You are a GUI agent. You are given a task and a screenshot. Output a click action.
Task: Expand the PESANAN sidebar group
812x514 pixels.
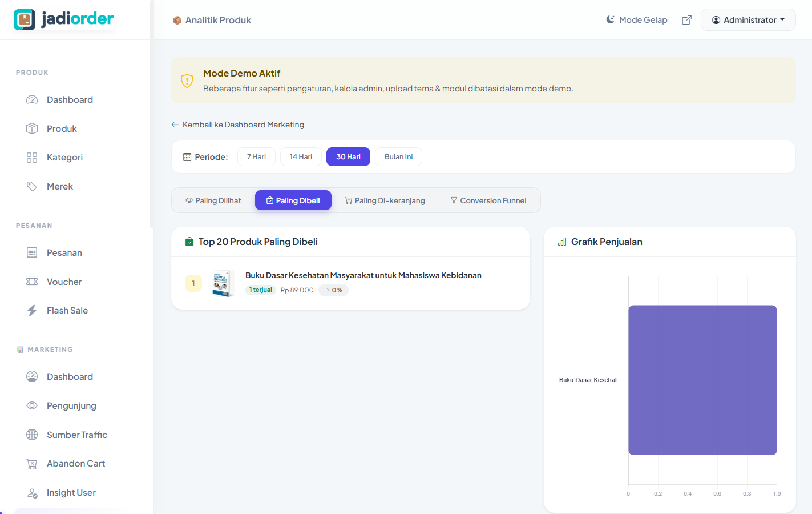point(34,225)
